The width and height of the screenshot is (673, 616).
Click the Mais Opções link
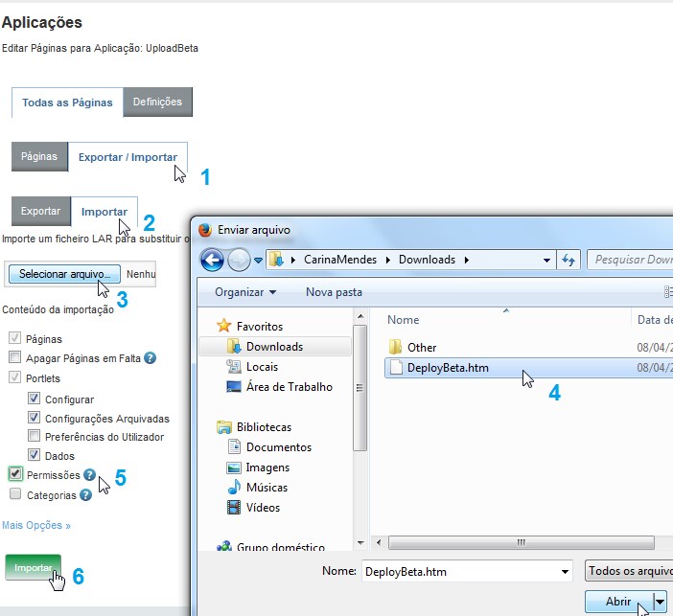[x=36, y=525]
